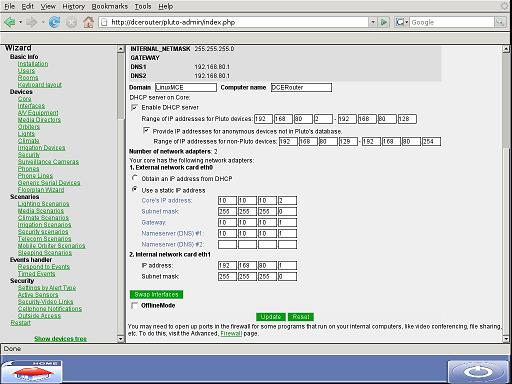This screenshot has height=384, width=512.
Task: Open the Media Directors link
Action: coord(39,120)
